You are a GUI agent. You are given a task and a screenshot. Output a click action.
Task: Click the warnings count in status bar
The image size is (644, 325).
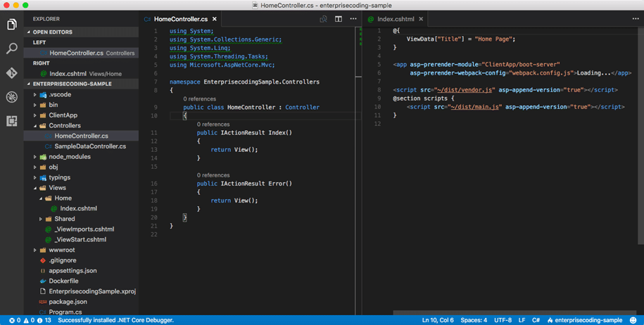[x=28, y=320]
